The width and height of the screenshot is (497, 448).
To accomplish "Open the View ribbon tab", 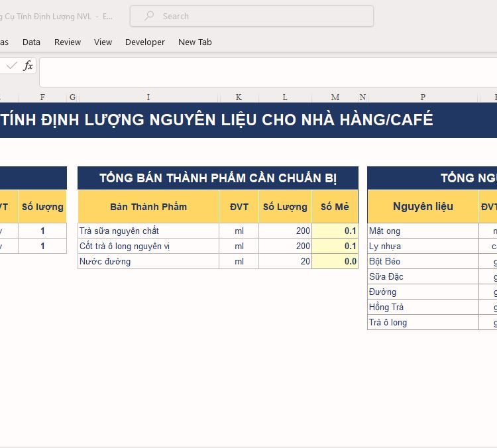I will point(103,42).
